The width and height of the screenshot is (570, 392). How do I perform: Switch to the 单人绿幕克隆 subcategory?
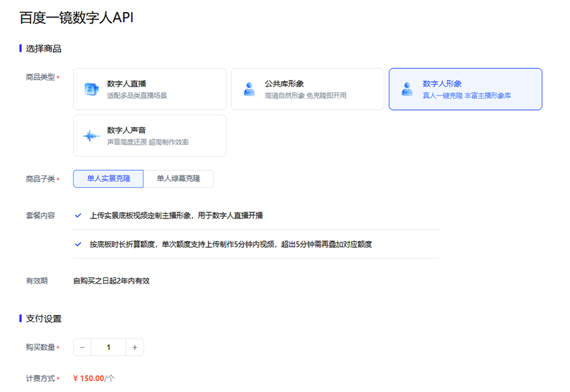click(178, 179)
